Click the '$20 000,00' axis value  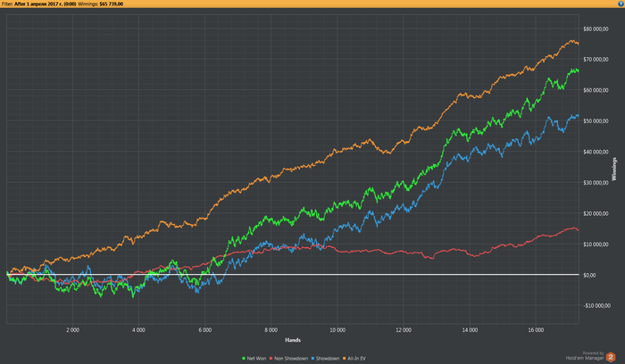tap(596, 214)
